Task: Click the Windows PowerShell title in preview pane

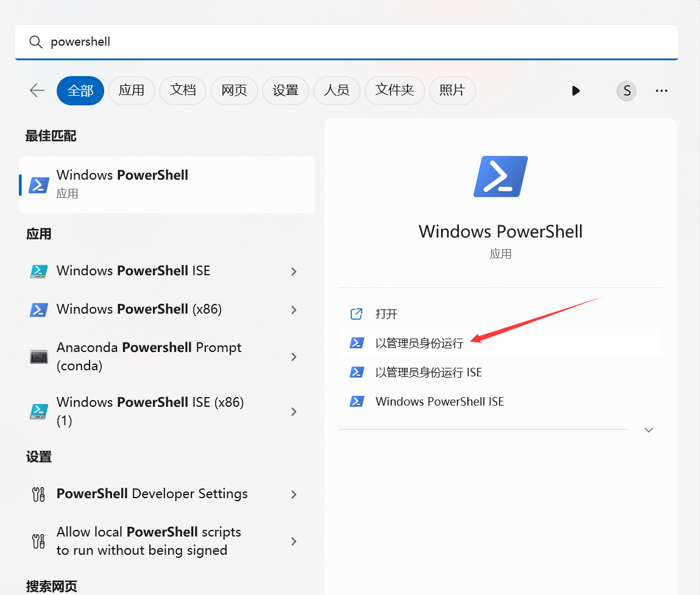Action: point(500,231)
